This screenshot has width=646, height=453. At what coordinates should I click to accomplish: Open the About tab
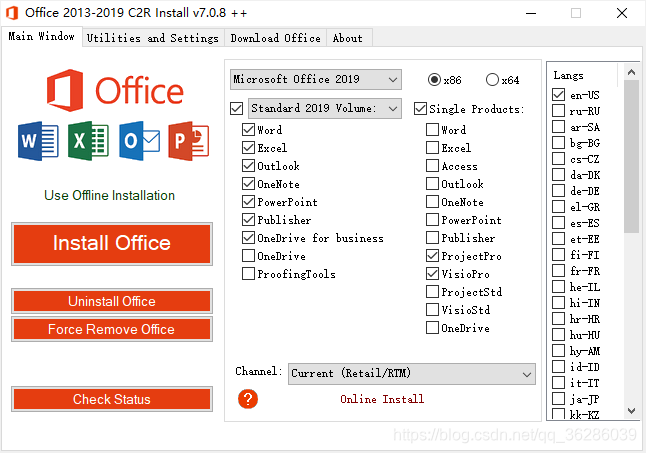point(348,38)
